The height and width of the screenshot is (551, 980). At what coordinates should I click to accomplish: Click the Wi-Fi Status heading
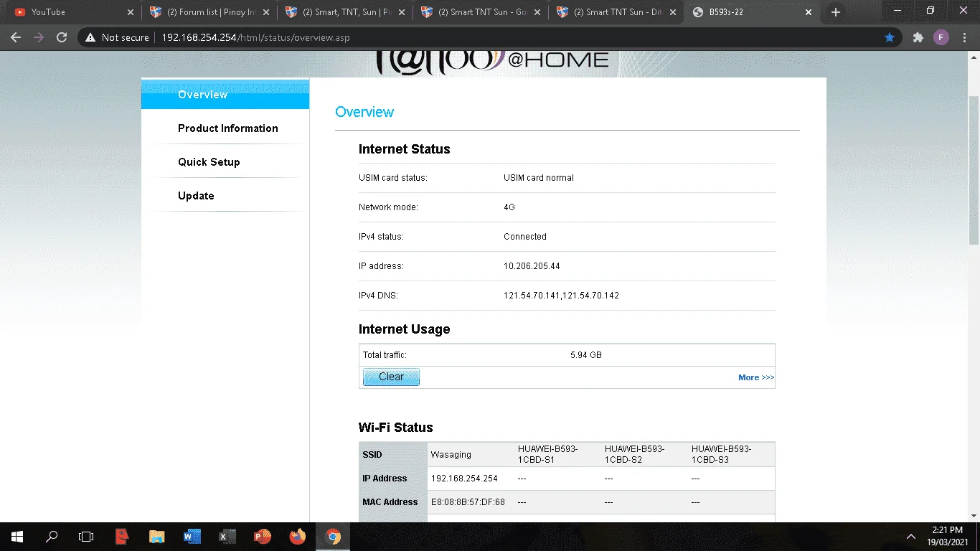(396, 428)
